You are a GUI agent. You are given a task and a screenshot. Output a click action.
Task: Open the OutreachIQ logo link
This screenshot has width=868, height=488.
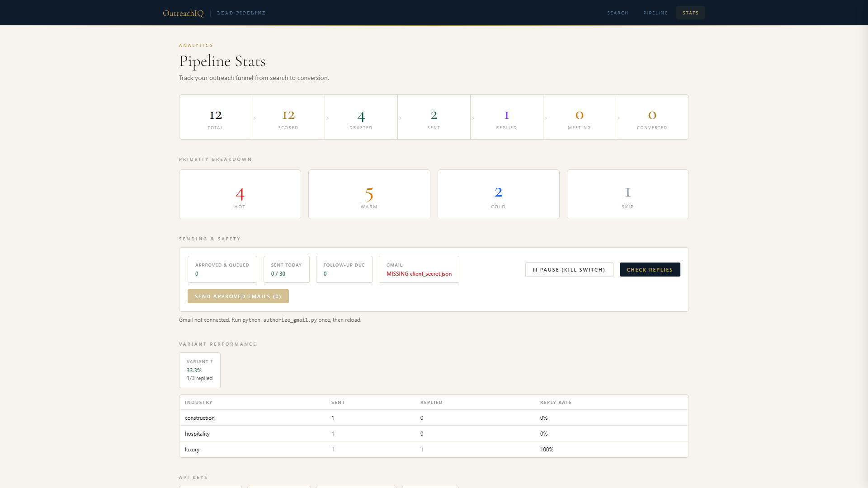(183, 13)
